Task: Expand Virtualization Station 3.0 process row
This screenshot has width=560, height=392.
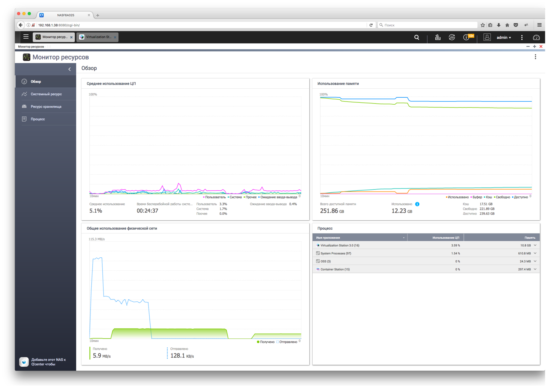Action: pos(535,245)
